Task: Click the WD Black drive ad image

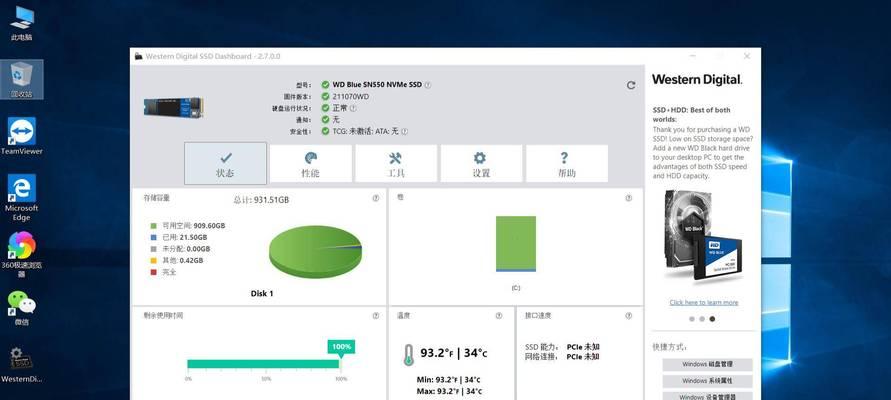Action: click(x=703, y=236)
